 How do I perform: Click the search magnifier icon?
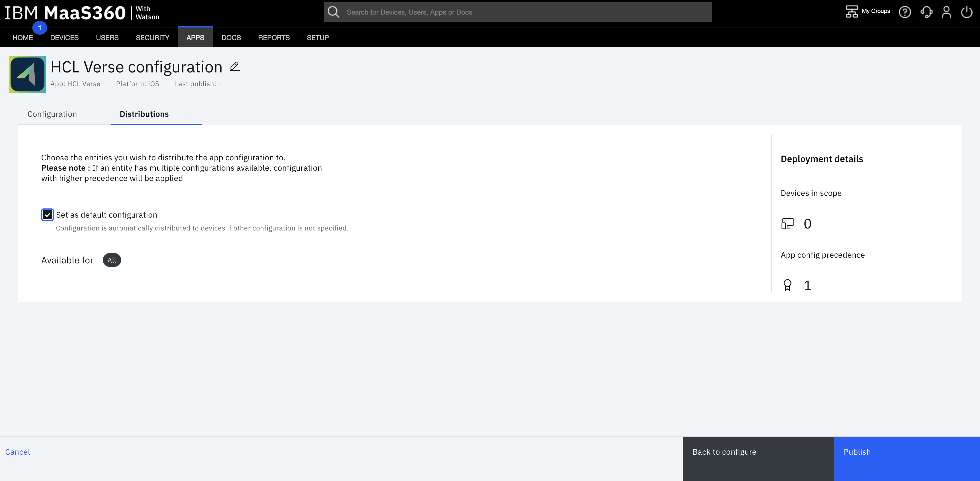(x=333, y=11)
